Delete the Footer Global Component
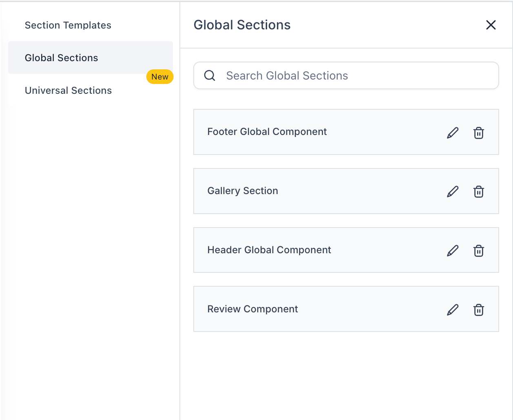 (478, 133)
